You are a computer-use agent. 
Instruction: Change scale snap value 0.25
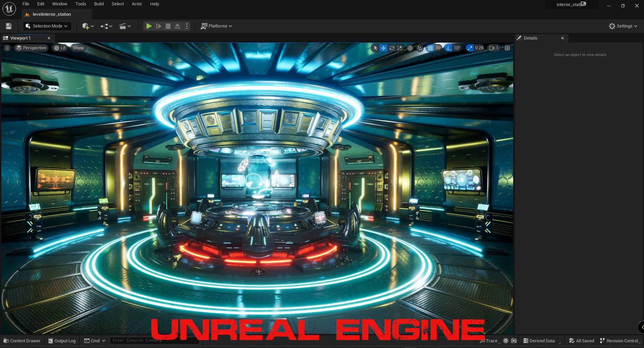pyautogui.click(x=479, y=48)
